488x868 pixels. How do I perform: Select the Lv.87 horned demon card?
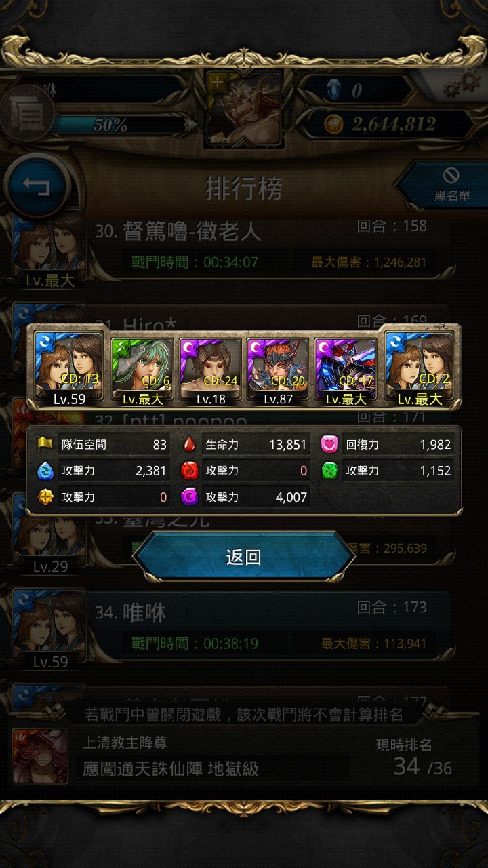point(278,369)
